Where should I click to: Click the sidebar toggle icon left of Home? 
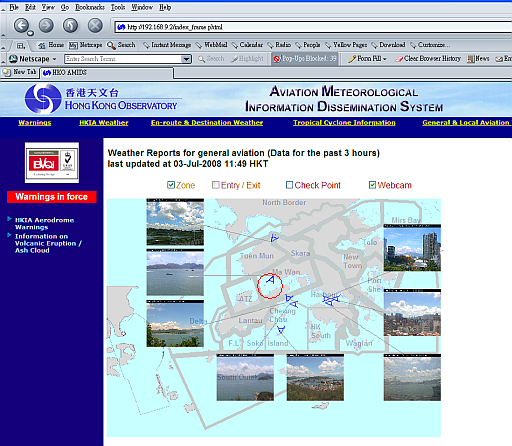pos(21,45)
